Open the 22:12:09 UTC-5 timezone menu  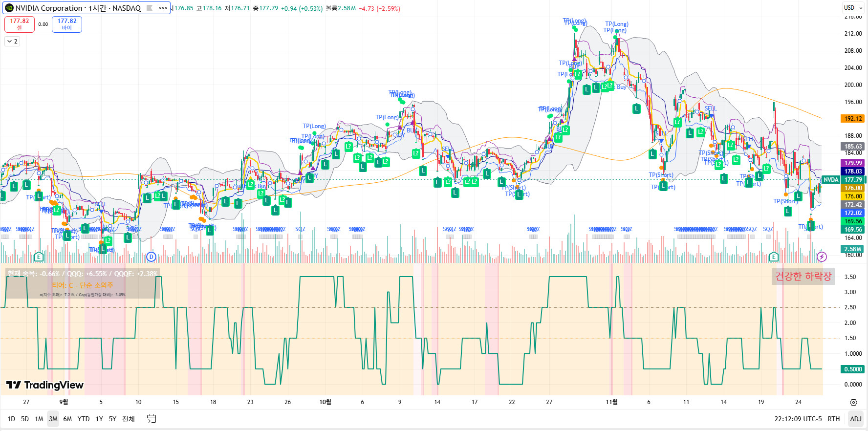[798, 419]
